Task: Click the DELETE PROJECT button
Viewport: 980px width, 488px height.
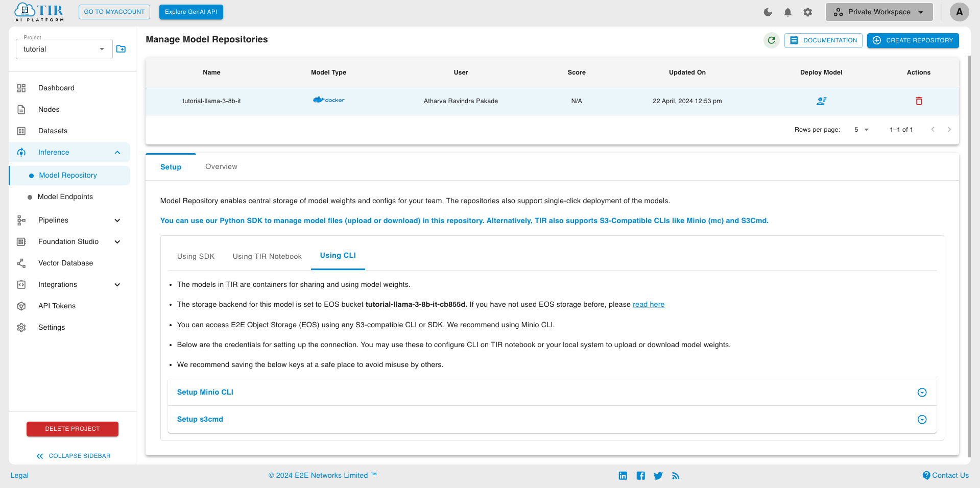Action: [73, 429]
